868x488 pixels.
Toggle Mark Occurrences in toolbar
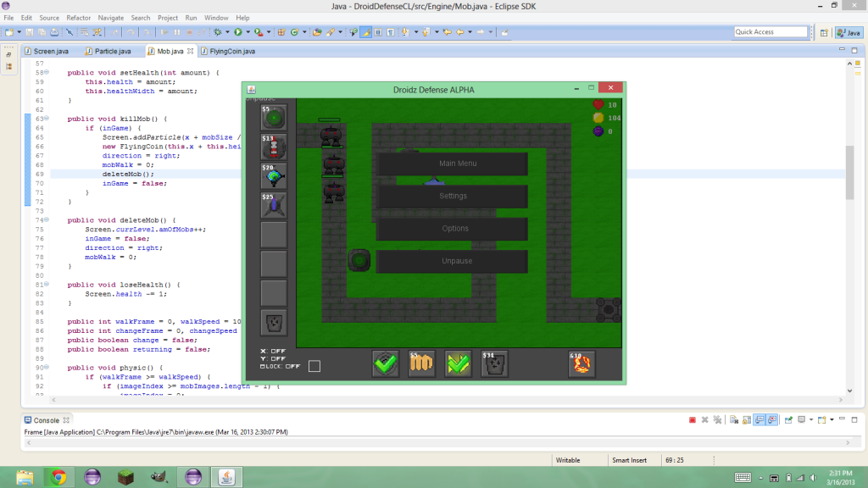click(x=366, y=32)
